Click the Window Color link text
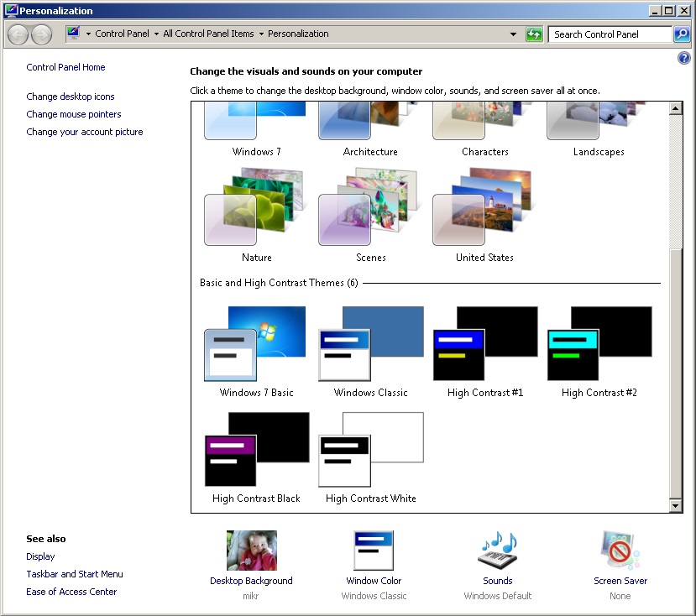 tap(374, 581)
